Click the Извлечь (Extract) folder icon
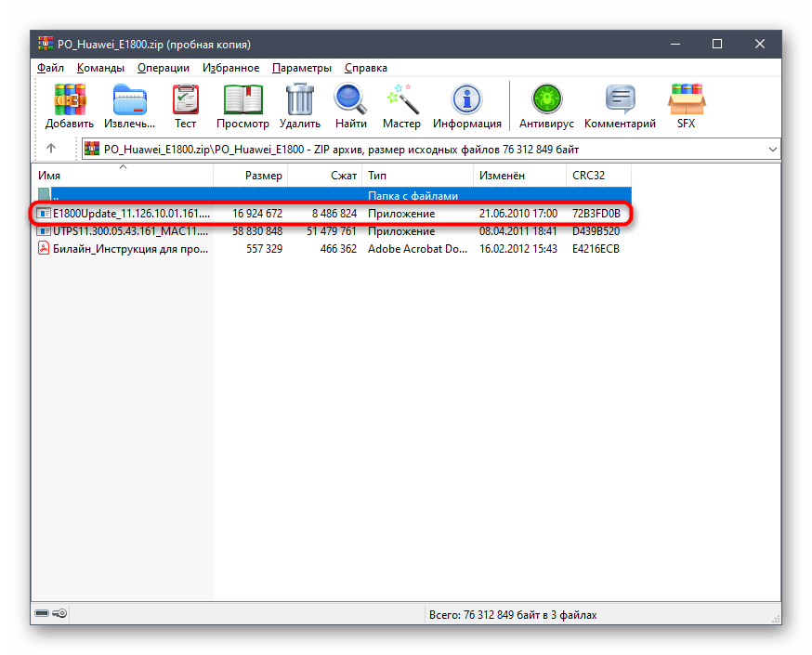The width and height of the screenshot is (812, 655). click(x=129, y=99)
